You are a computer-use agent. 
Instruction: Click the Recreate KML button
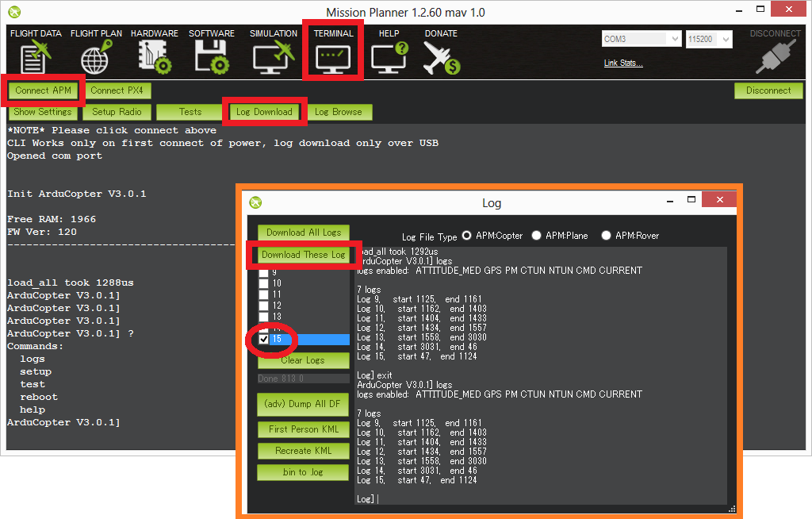304,451
